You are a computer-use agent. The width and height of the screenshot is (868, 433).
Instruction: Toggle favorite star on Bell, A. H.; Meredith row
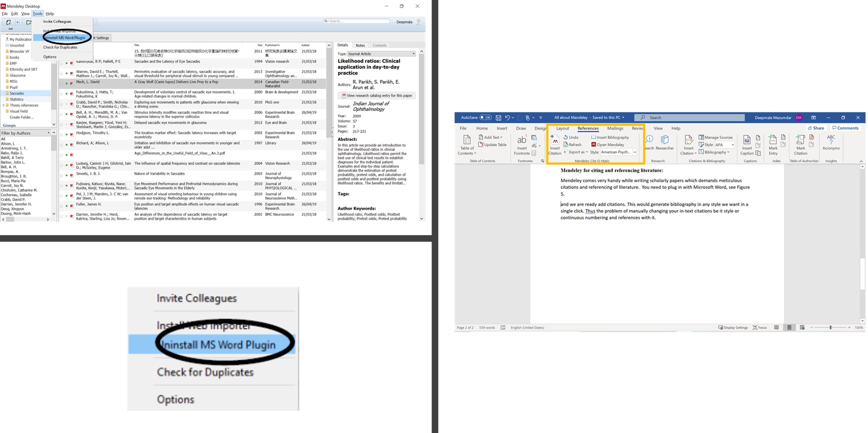click(61, 114)
